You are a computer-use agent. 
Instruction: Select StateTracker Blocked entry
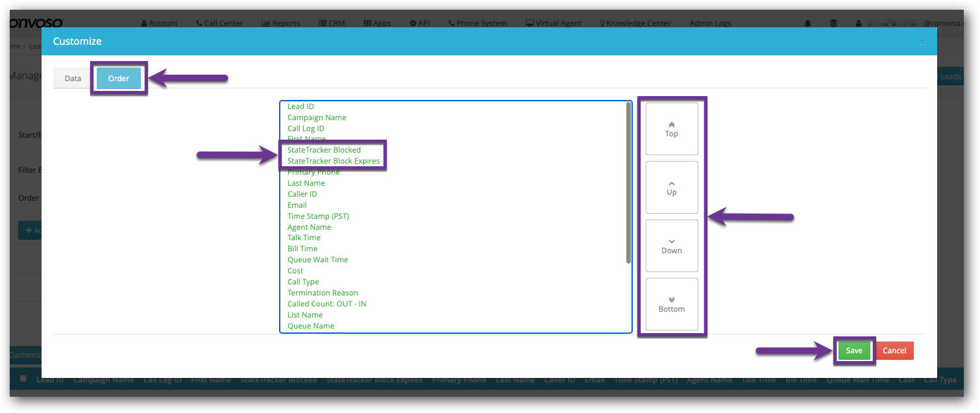pyautogui.click(x=324, y=150)
